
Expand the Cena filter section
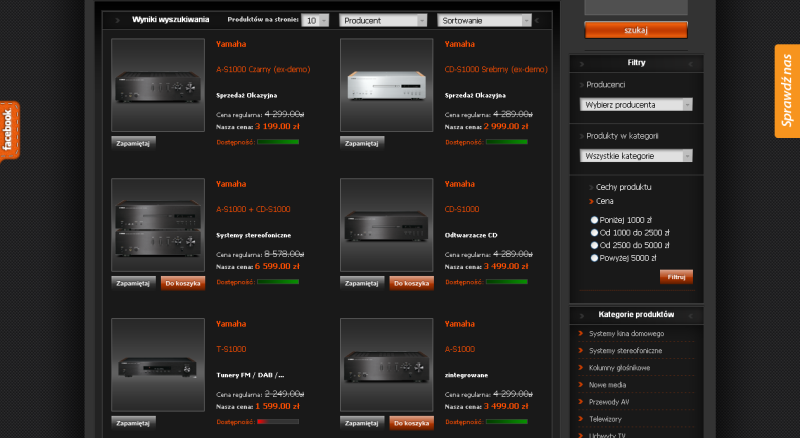tap(605, 201)
